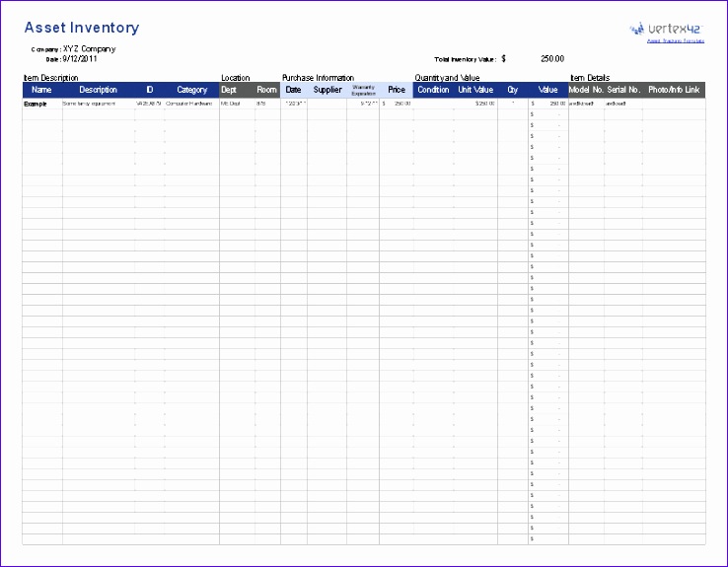Click the Description column header
The height and width of the screenshot is (567, 728).
(98, 90)
